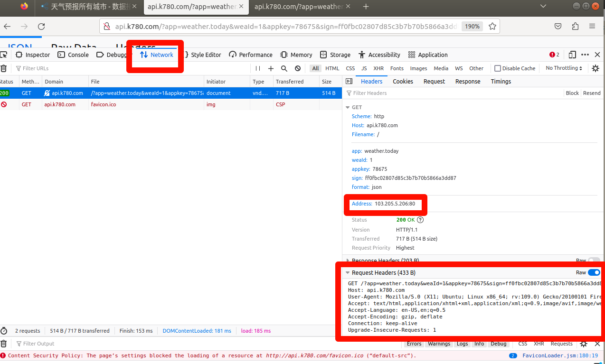Select the favicon.ico request row
The width and height of the screenshot is (605, 364).
[x=171, y=104]
